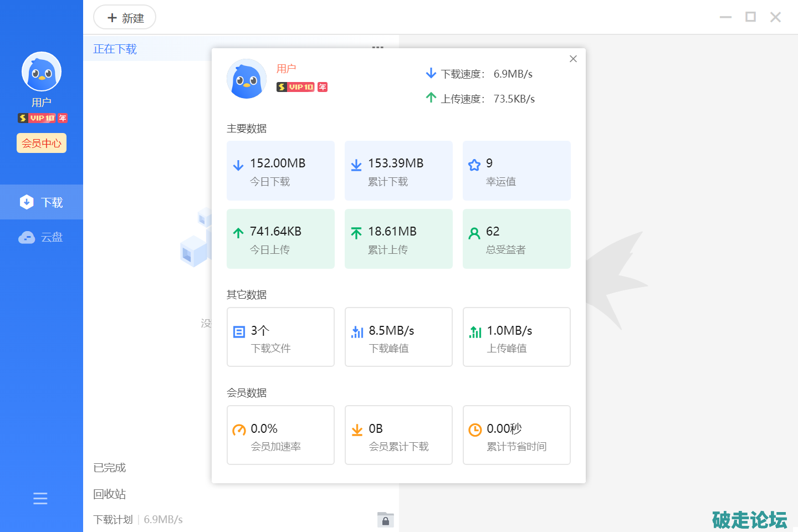
Task: Click the 会员加速率 speedometer card
Action: pyautogui.click(x=280, y=435)
